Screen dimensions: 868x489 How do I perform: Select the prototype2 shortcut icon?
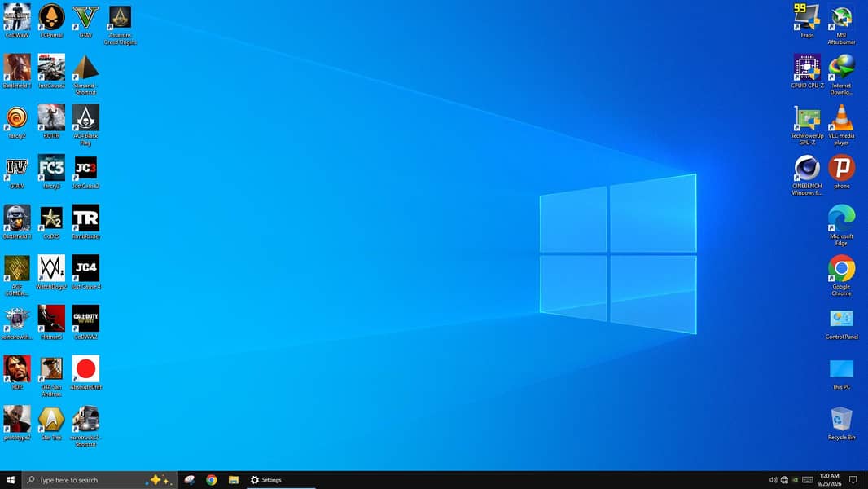click(17, 419)
